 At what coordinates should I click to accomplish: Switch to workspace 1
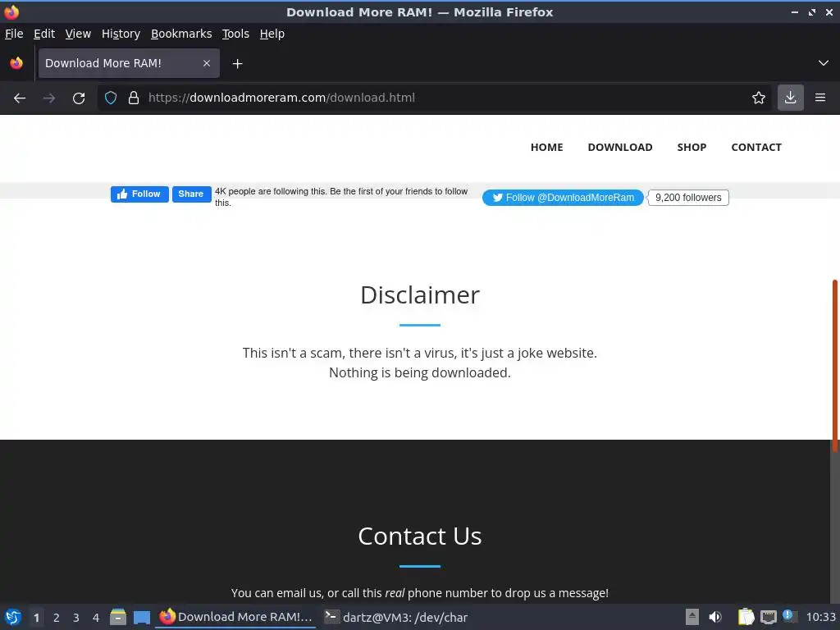point(36,618)
